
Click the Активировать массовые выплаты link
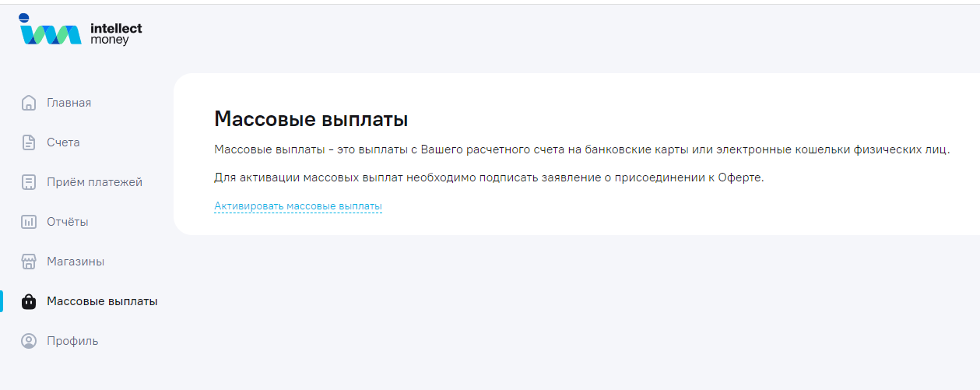(x=298, y=206)
